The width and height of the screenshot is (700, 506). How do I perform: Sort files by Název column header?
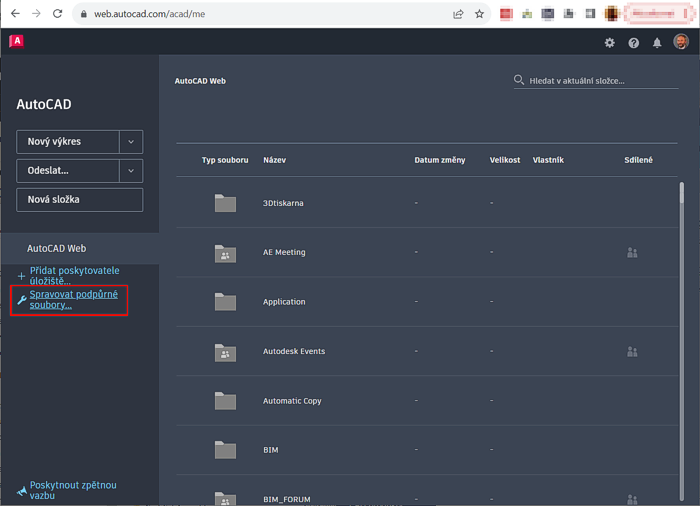274,160
